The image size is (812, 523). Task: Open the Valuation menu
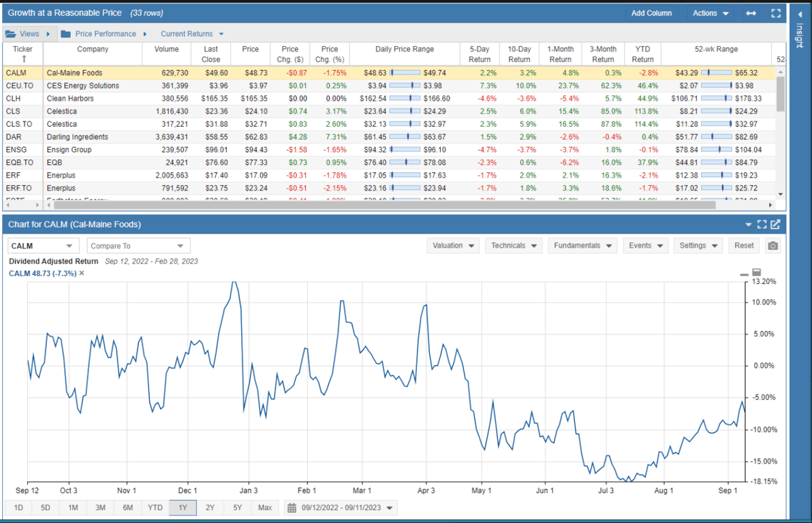tap(453, 245)
